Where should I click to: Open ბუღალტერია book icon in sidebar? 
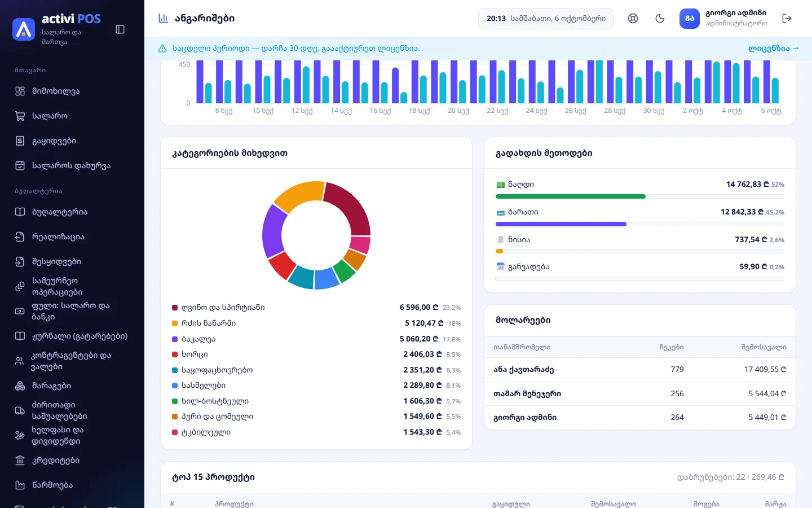[20, 212]
